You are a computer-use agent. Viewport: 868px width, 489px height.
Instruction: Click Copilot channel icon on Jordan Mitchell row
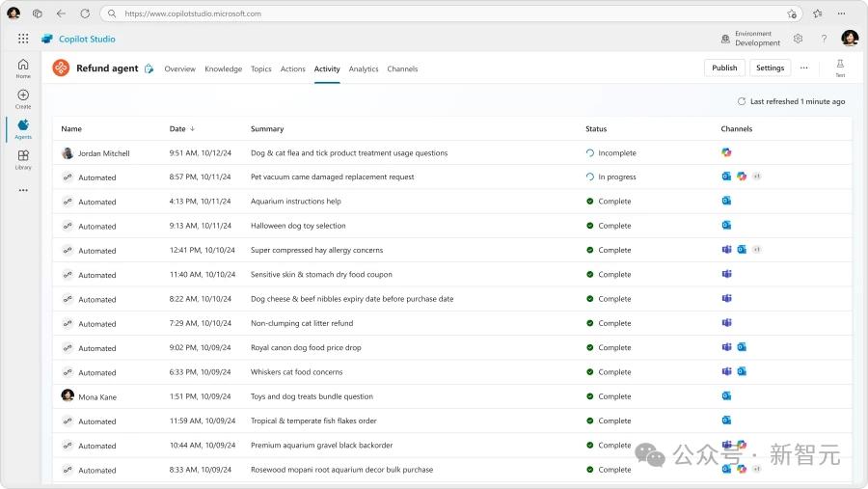coord(726,152)
